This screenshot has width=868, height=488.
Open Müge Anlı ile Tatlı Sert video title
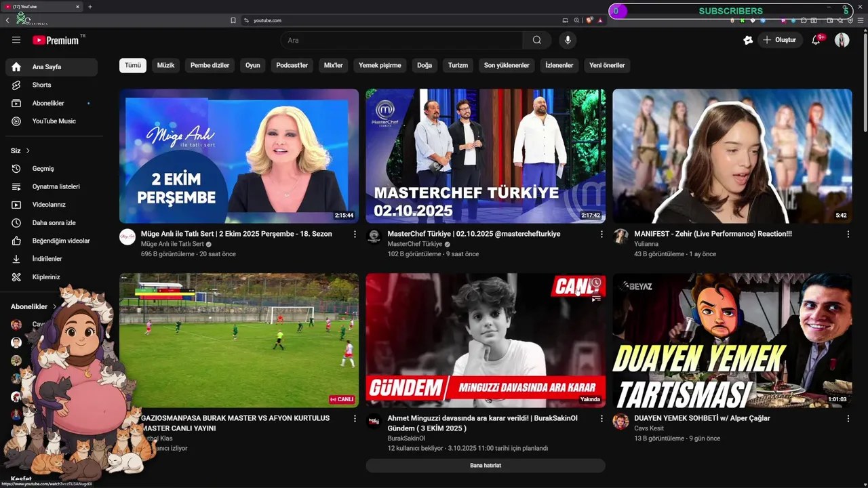pyautogui.click(x=237, y=234)
